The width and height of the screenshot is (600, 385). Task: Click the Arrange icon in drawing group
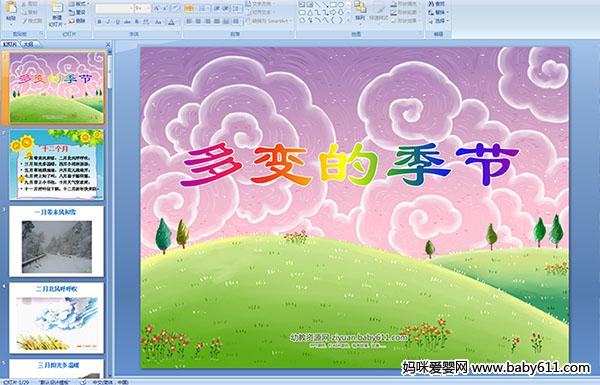click(x=360, y=11)
